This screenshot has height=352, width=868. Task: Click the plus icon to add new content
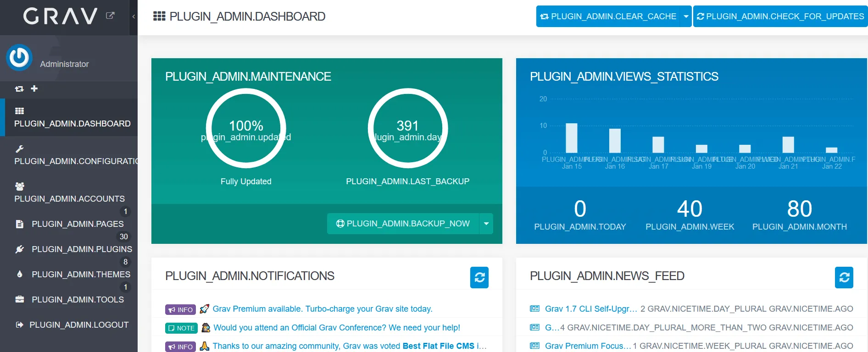(34, 88)
